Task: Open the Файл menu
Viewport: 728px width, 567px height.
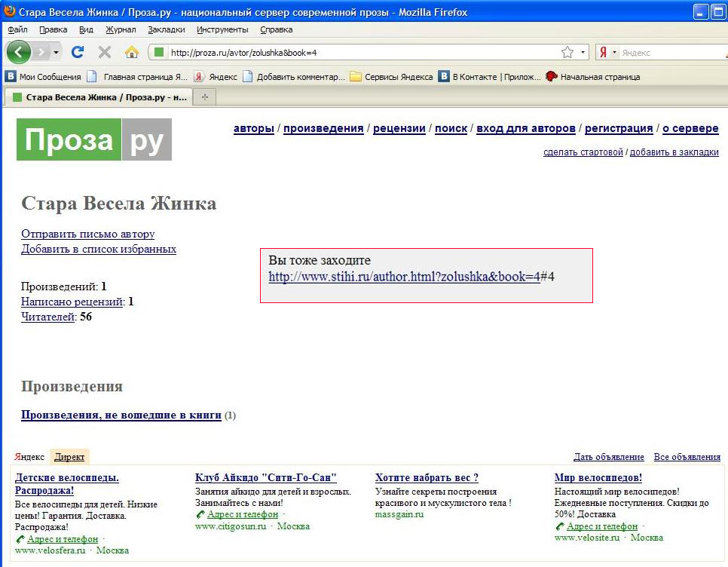Action: coord(17,29)
